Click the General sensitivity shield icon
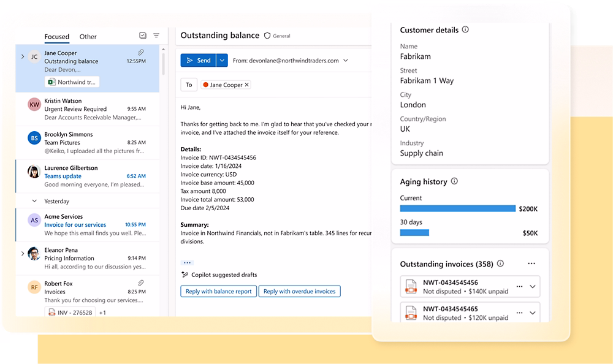This screenshot has width=613, height=364. pos(267,36)
